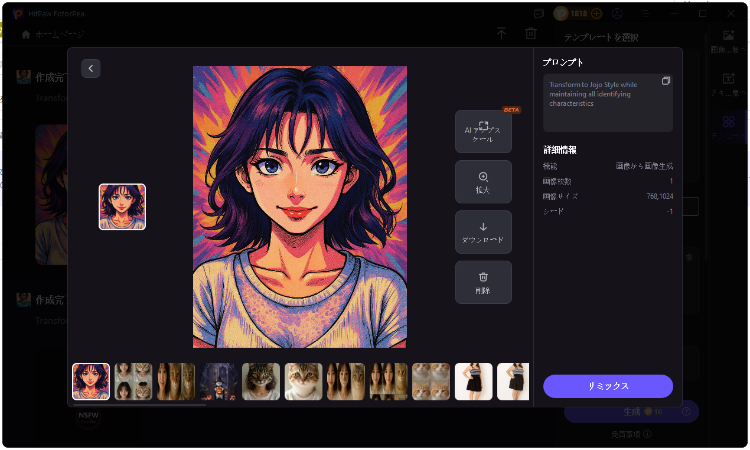Click the リミックス remix button
Screen dimensions: 750x450
point(607,387)
